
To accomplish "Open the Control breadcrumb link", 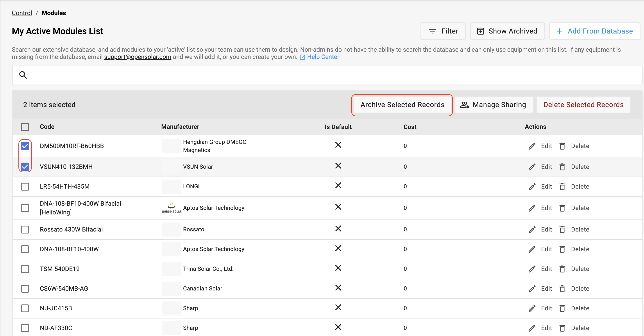I will coord(22,13).
